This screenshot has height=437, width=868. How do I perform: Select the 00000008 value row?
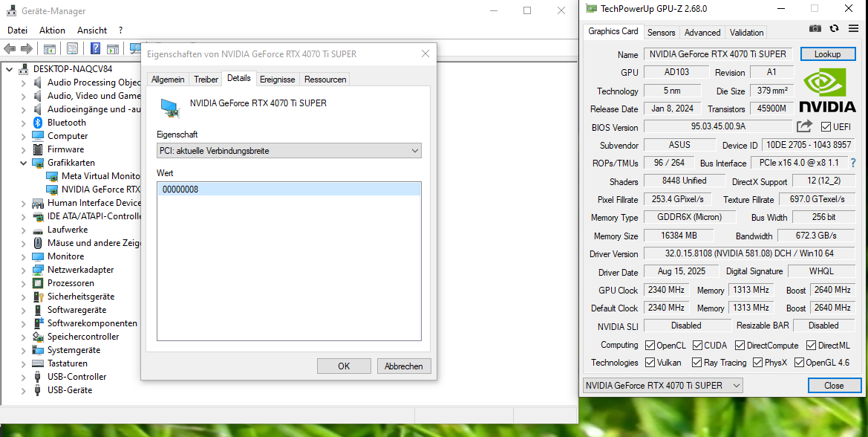point(289,190)
